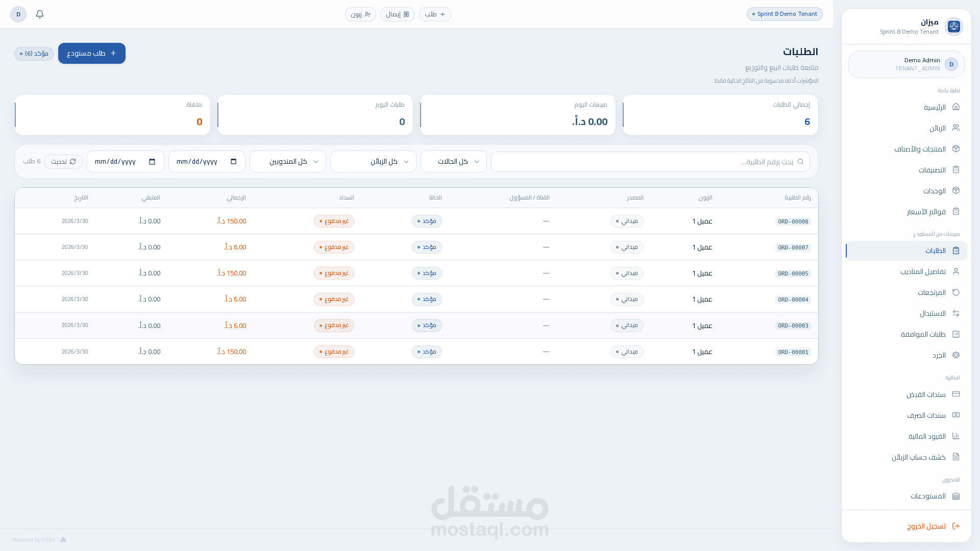
Task: Click the notification bell icon
Action: pos(40,14)
